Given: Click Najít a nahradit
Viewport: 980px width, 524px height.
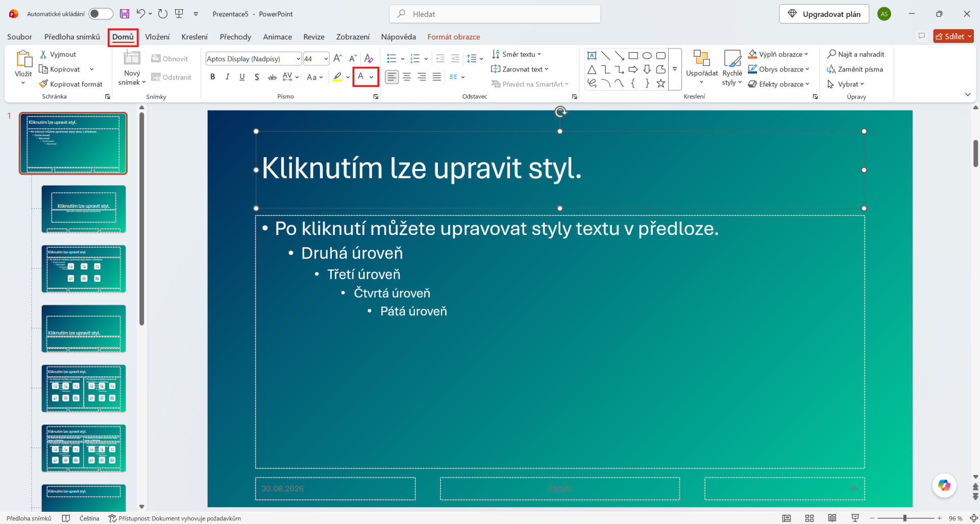Looking at the screenshot, I should pos(855,54).
